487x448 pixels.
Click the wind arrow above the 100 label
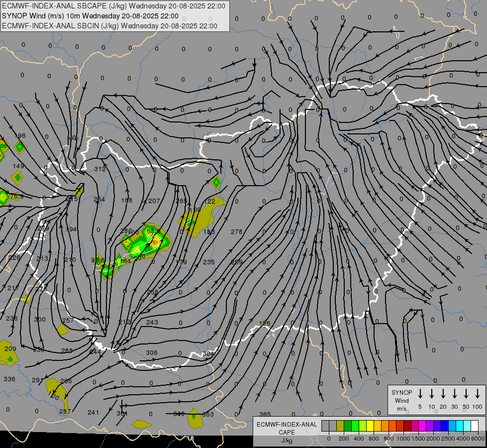coord(478,394)
